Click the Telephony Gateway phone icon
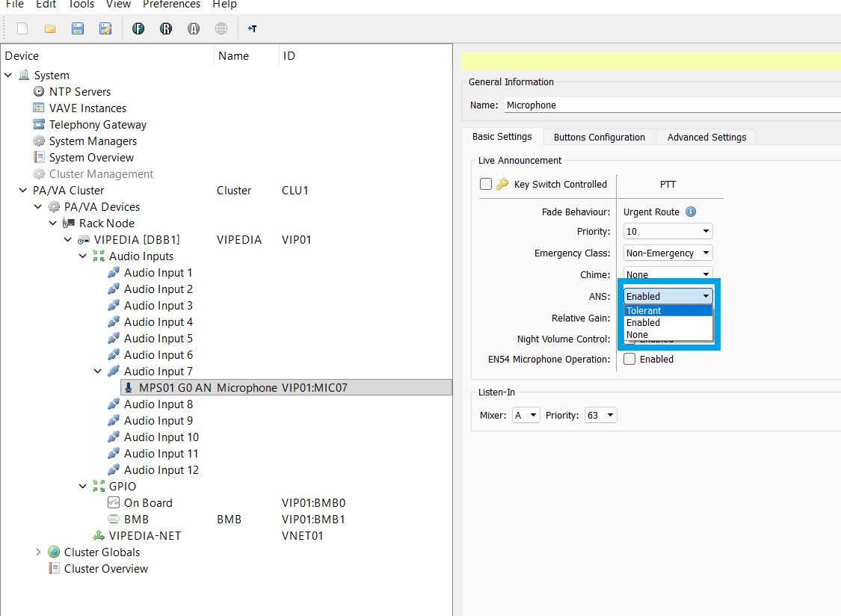This screenshot has height=616, width=841. (39, 125)
